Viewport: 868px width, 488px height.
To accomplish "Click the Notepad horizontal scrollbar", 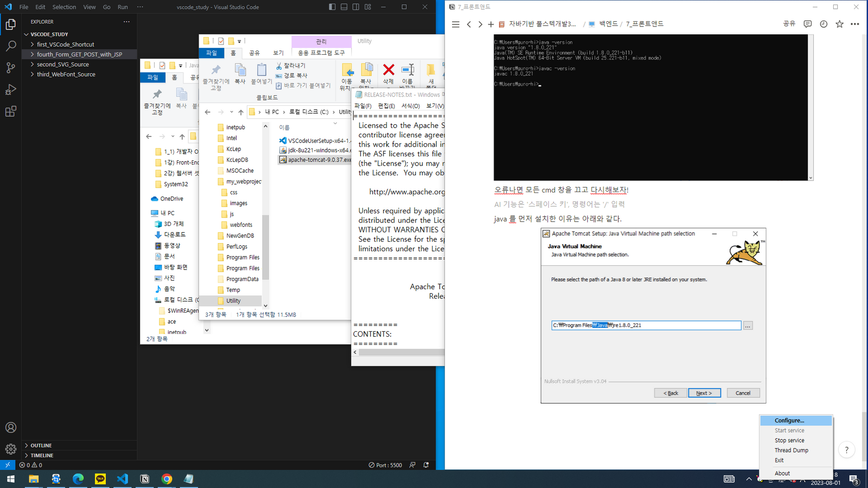I will point(401,352).
